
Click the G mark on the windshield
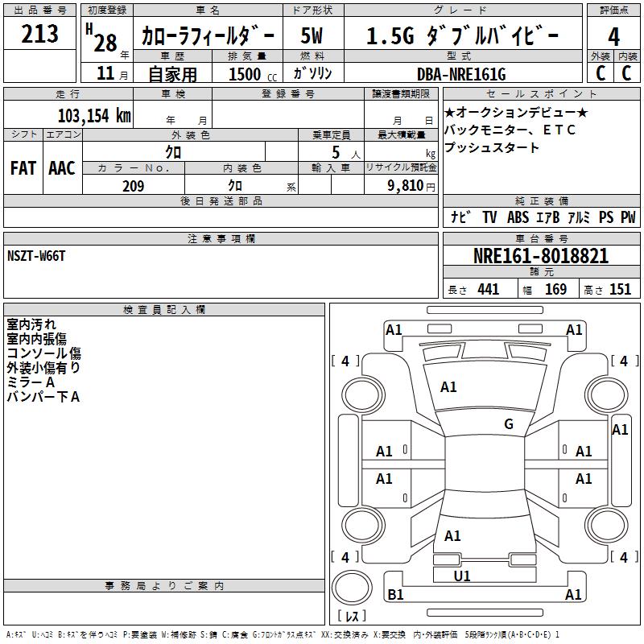508,424
